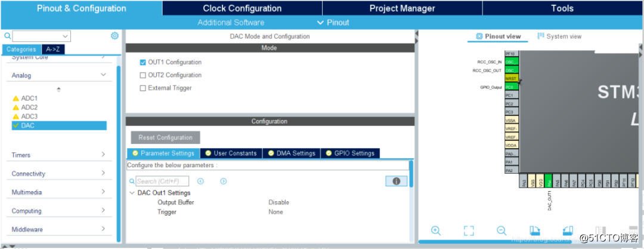Enable OUT2 Configuration checkbox
Viewport: 644px width, 249px height.
click(x=143, y=75)
